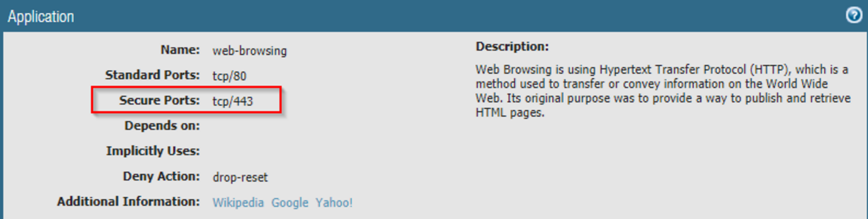Click the Application dialog title
This screenshot has width=868, height=219.
click(x=41, y=17)
